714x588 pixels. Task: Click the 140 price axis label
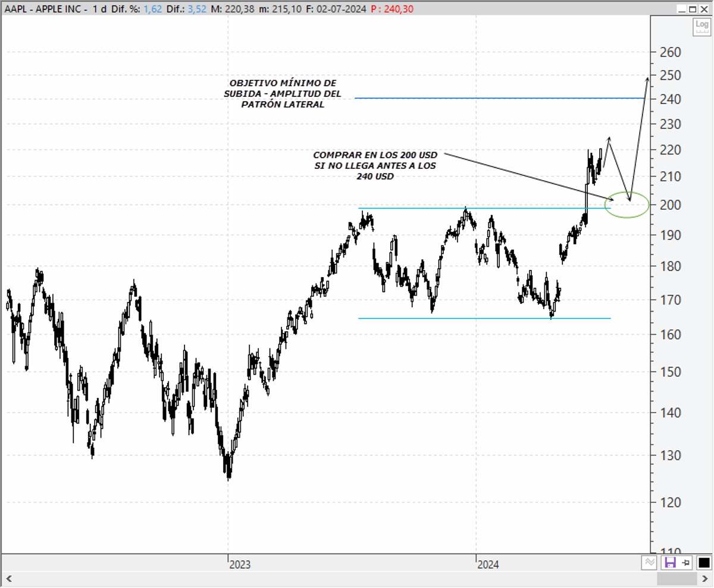pos(670,412)
